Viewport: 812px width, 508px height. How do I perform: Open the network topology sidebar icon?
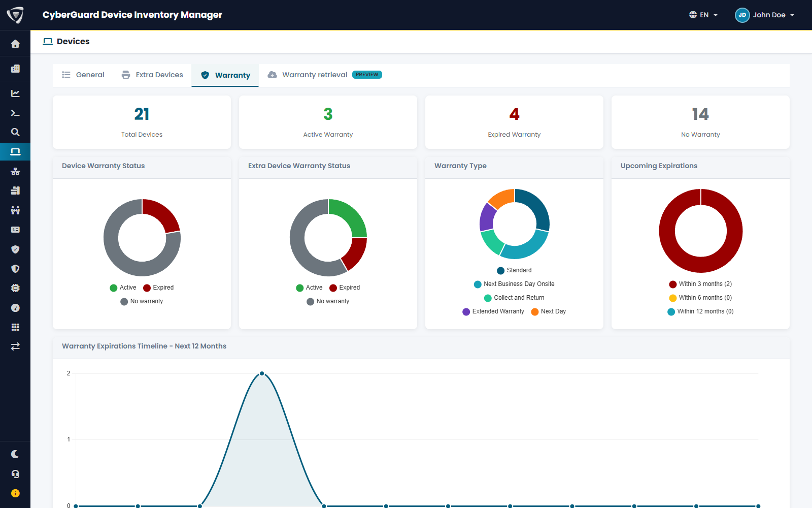coord(15,171)
